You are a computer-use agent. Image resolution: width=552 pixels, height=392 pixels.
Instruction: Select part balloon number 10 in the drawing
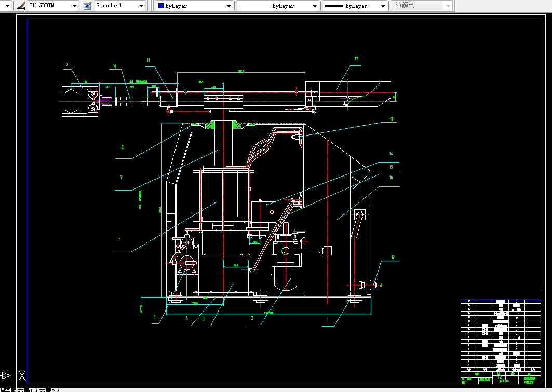114,66
